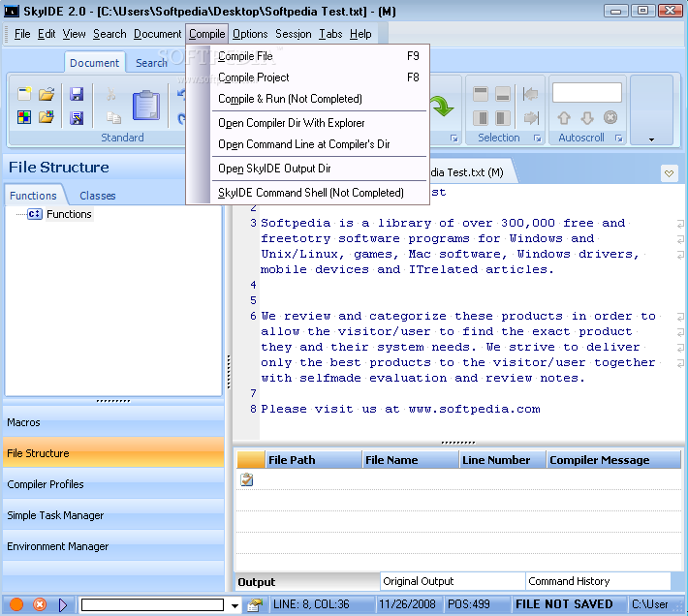
Task: Switch to the Document ribbon tab
Action: point(94,63)
